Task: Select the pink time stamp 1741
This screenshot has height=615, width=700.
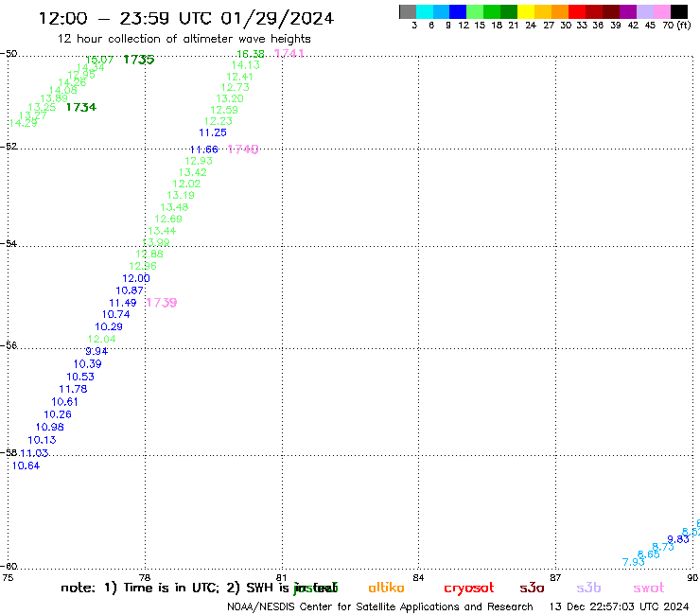Action: pyautogui.click(x=289, y=54)
